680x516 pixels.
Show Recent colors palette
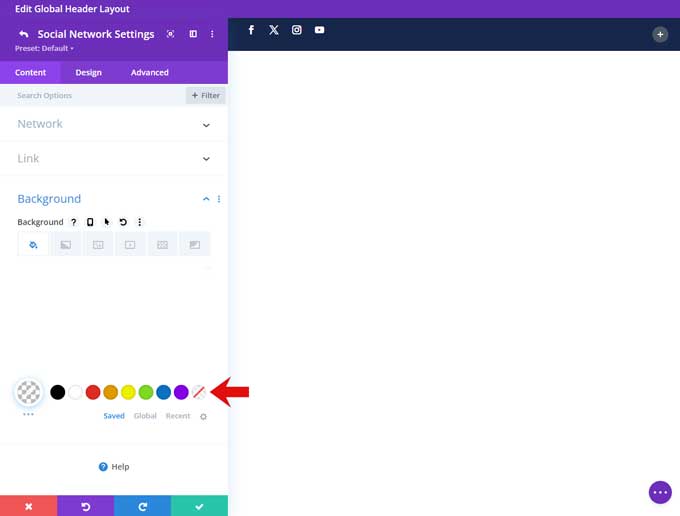[x=178, y=416]
